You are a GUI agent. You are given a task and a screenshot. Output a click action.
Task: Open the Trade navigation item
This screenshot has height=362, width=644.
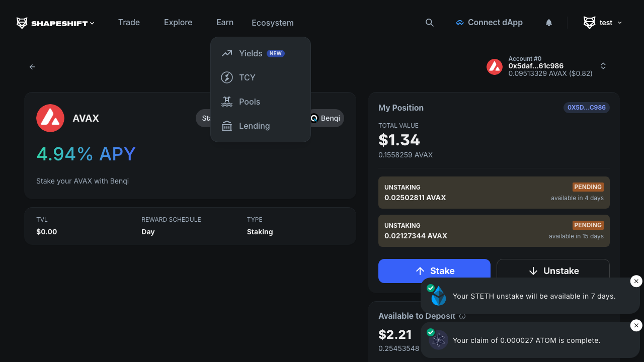coord(129,23)
